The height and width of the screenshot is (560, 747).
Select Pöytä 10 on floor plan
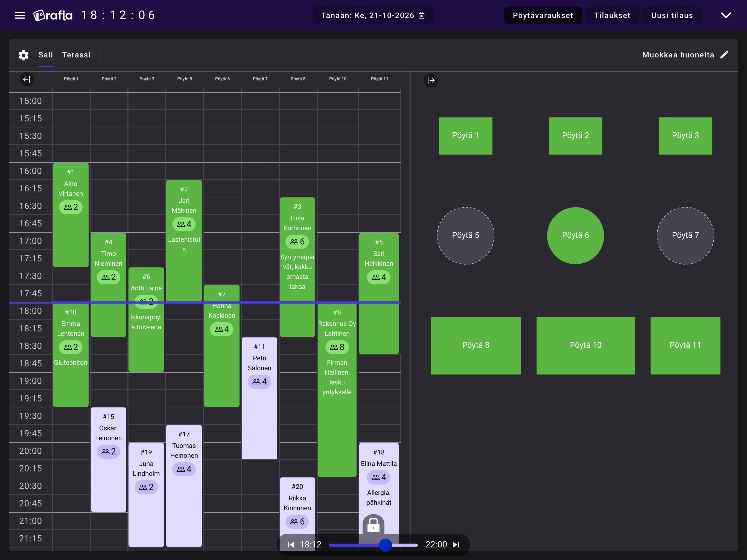tap(585, 345)
